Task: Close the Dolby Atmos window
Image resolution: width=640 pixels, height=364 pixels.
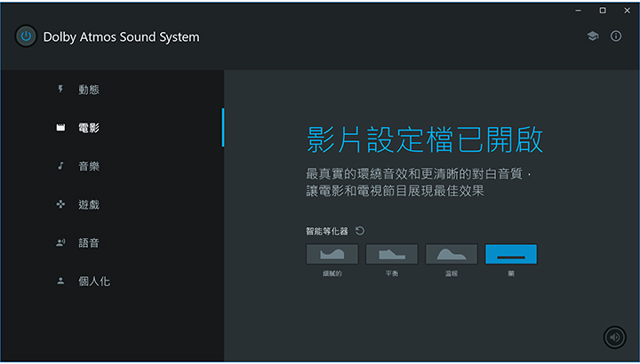Action: tap(627, 11)
